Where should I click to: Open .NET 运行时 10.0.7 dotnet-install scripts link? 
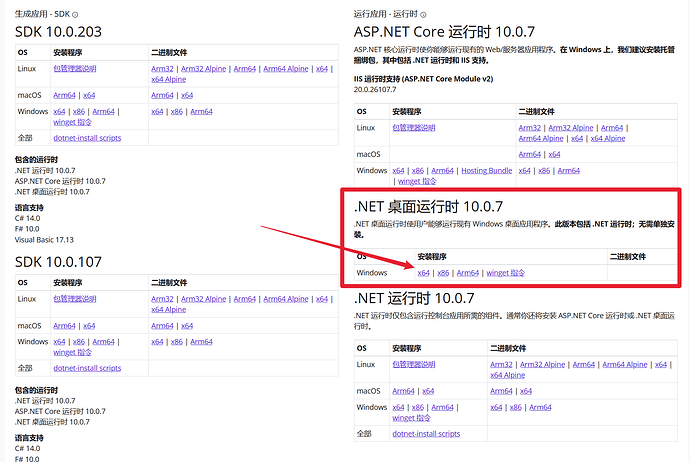tap(426, 433)
